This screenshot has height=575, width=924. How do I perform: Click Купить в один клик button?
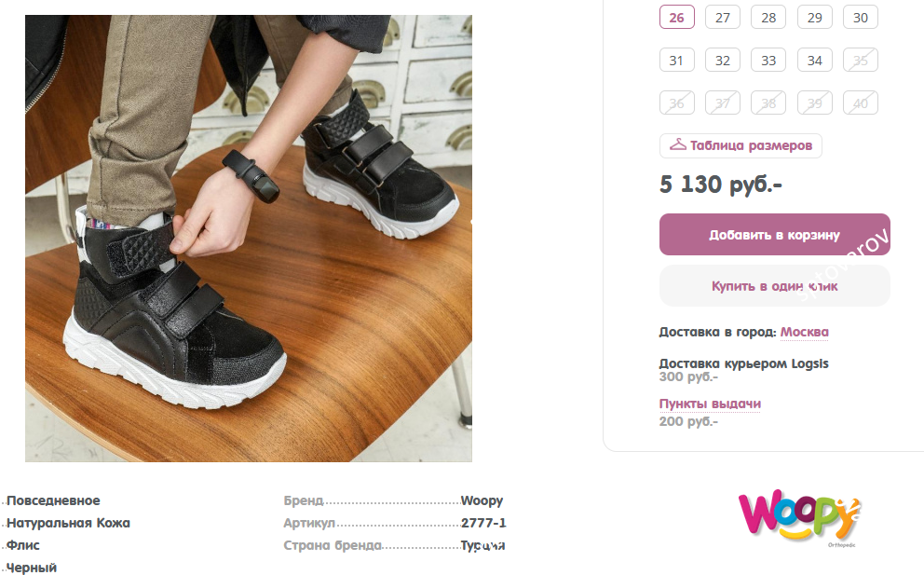click(x=774, y=286)
